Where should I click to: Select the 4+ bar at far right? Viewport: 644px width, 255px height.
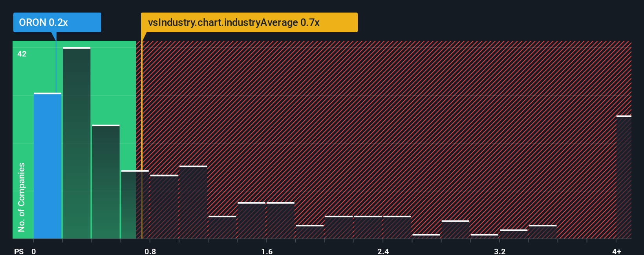[x=624, y=177]
